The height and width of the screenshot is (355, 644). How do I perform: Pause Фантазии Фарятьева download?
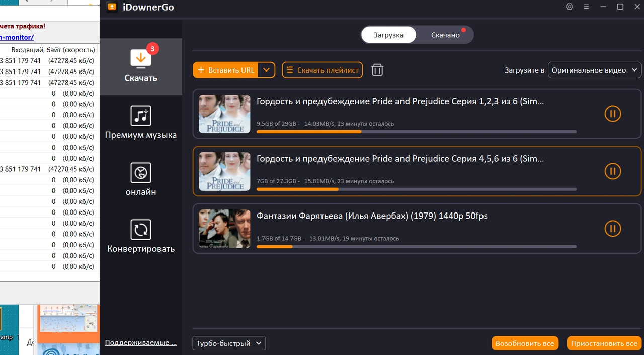pyautogui.click(x=612, y=228)
